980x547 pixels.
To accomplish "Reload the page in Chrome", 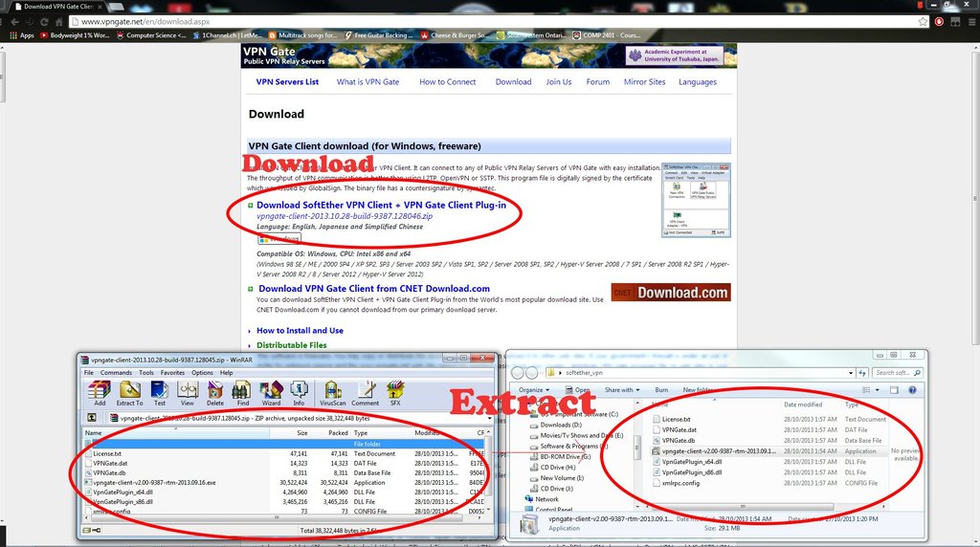I will tap(44, 21).
